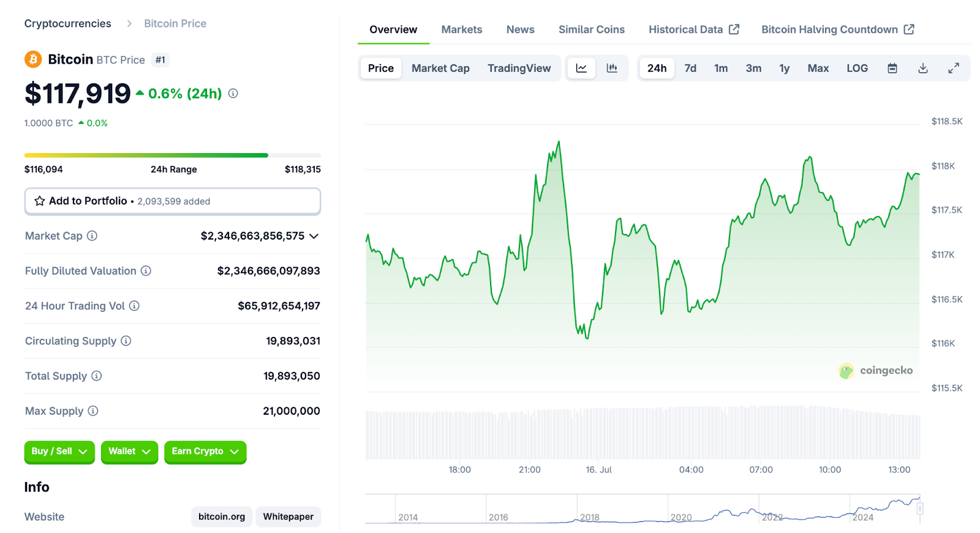
Task: Expand chart to fullscreen
Action: [x=954, y=68]
